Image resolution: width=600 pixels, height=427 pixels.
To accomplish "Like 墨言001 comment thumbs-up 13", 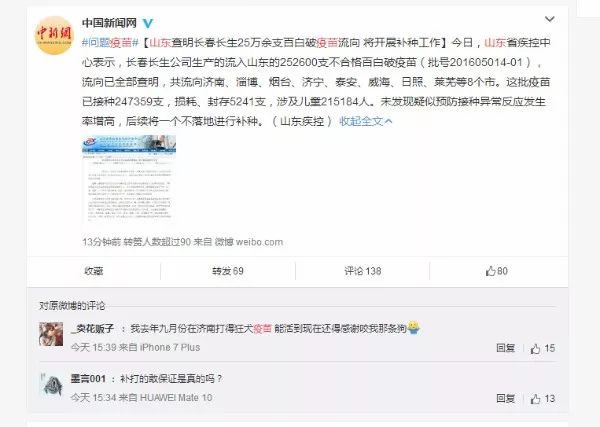I will coord(542,399).
